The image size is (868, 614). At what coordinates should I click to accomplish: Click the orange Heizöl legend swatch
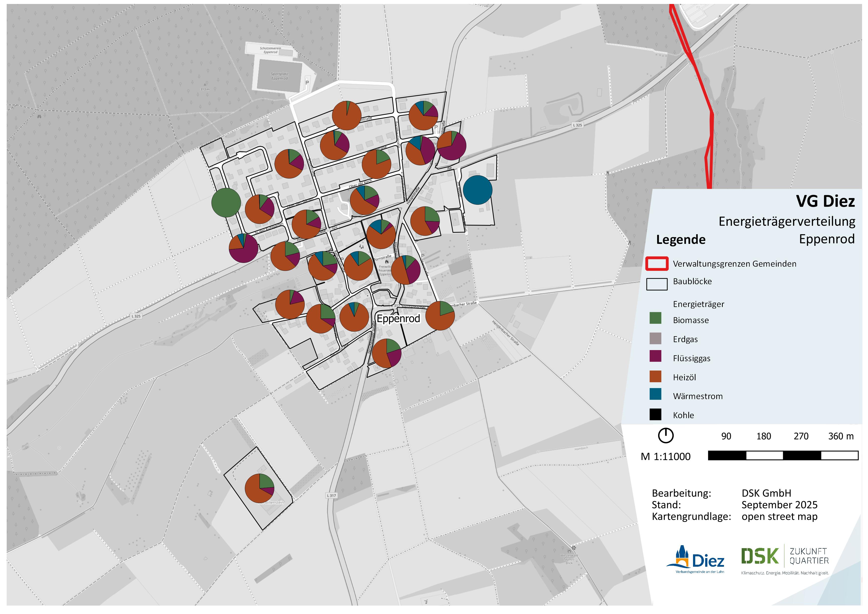[x=655, y=376]
